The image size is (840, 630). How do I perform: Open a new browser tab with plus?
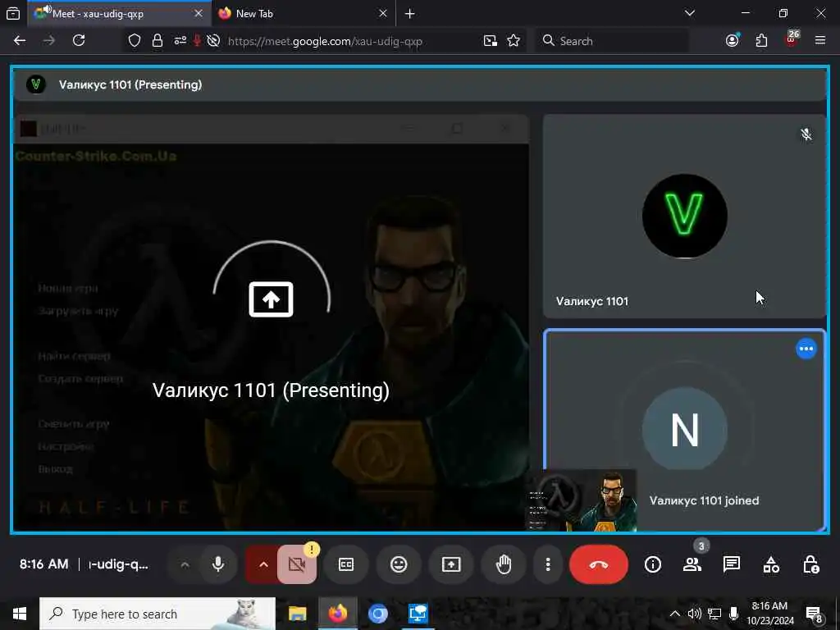(410, 14)
